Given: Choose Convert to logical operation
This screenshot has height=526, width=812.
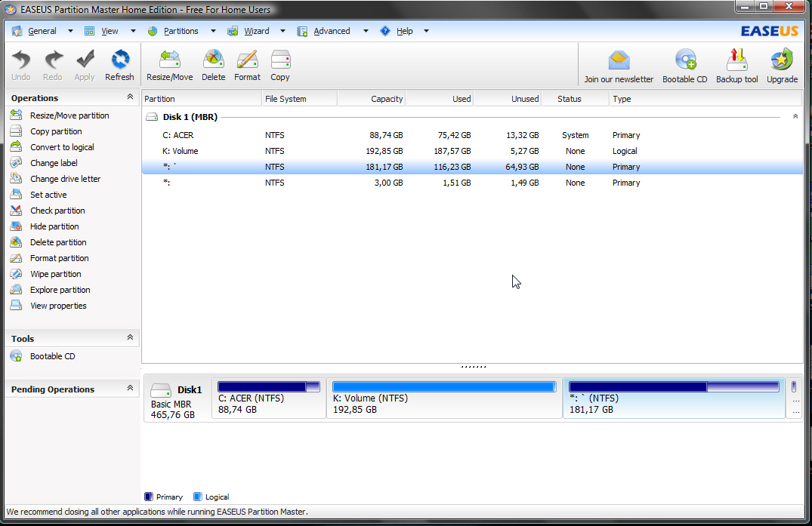Looking at the screenshot, I should [x=62, y=147].
